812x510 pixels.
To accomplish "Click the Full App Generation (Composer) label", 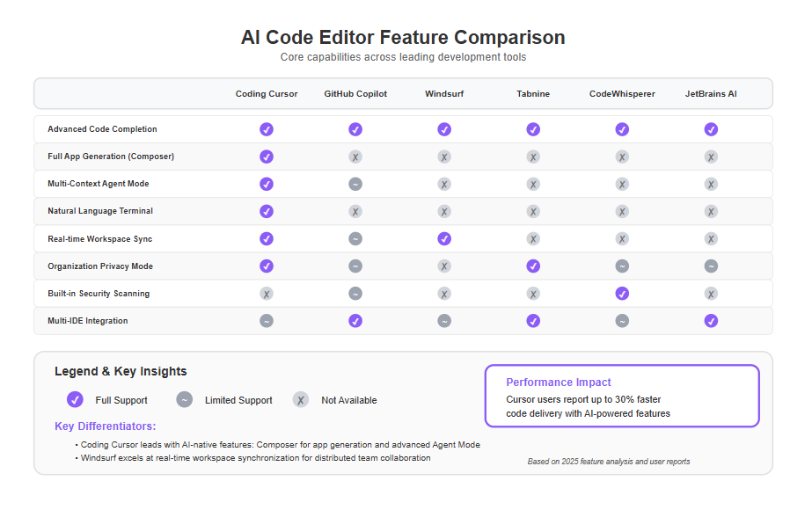I will coord(111,157).
